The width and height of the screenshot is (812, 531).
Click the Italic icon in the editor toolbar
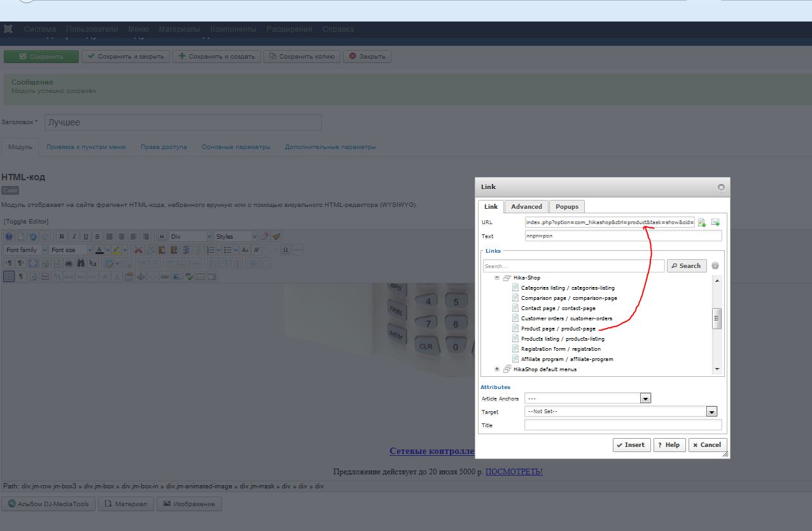tap(74, 236)
